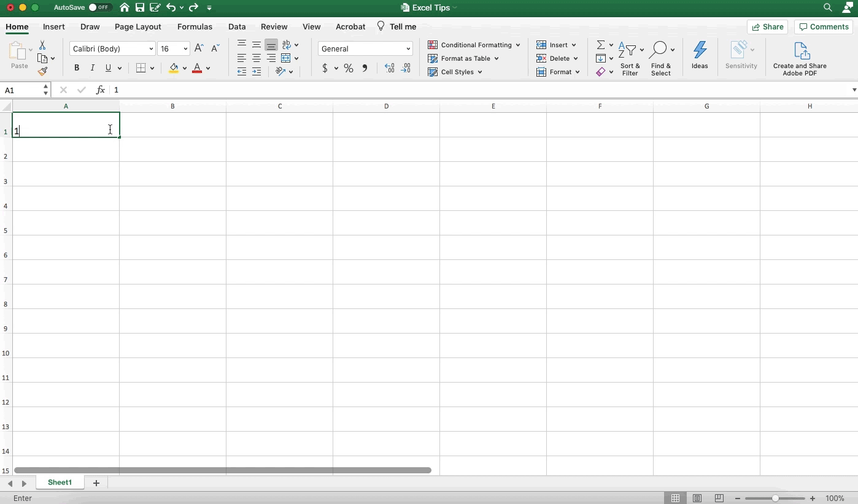Toggle bold formatting
The height and width of the screenshot is (504, 858).
click(x=77, y=68)
